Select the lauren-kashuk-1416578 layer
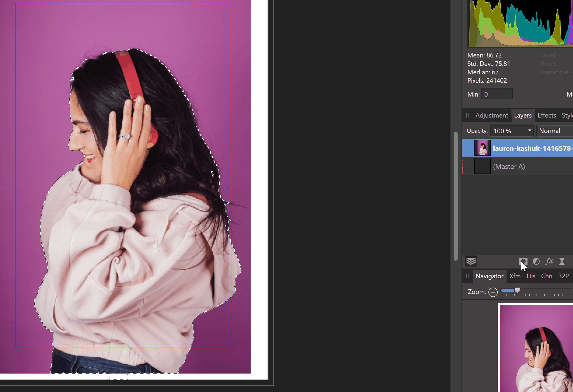 pyautogui.click(x=531, y=148)
